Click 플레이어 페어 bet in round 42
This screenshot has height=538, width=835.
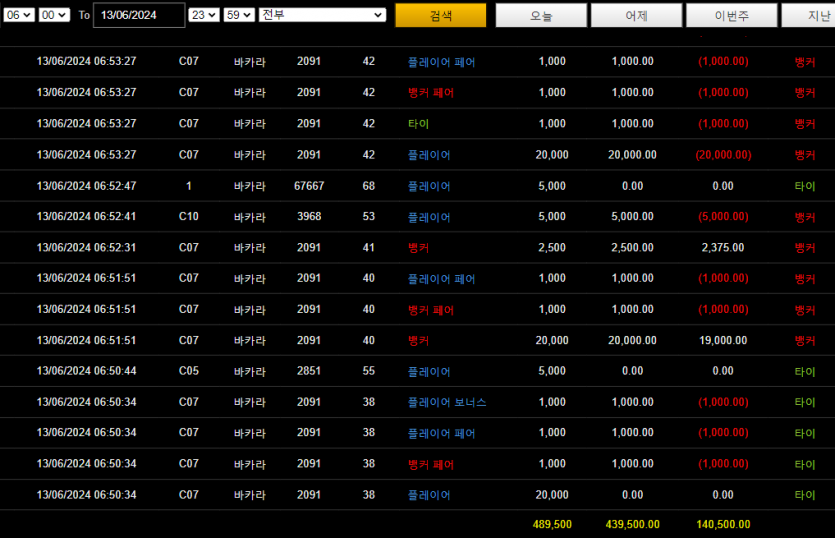pyautogui.click(x=441, y=62)
